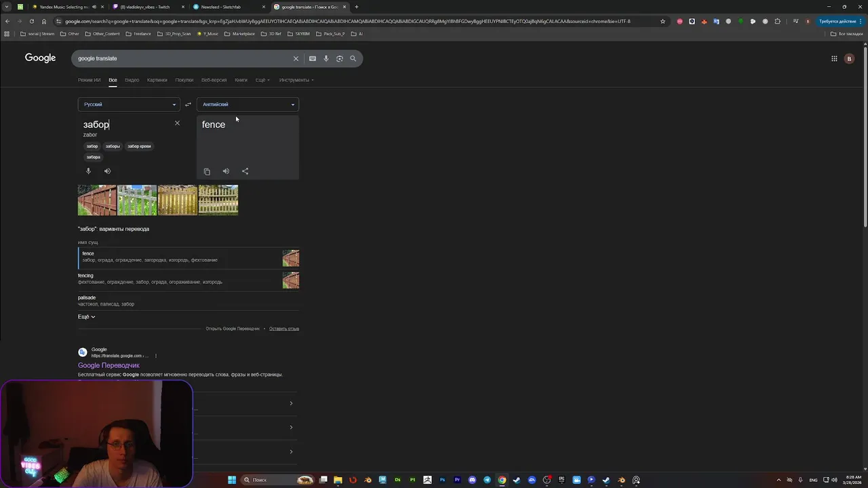Focus the source text field with забор
This screenshot has height=488, width=868.
[125, 125]
